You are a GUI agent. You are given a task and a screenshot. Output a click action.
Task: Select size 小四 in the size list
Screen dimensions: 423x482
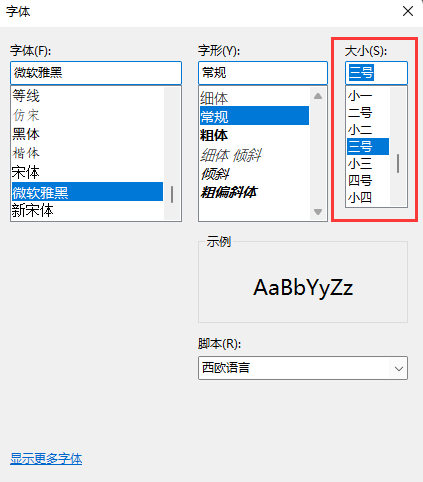point(368,198)
